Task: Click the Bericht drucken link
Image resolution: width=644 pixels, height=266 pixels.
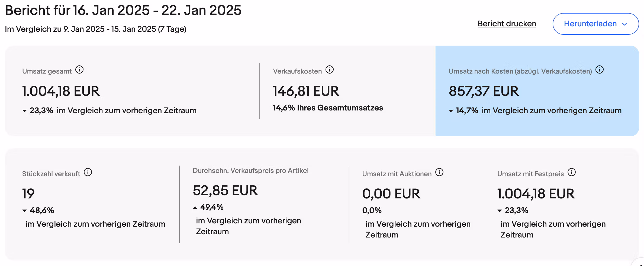Action: pos(507,24)
